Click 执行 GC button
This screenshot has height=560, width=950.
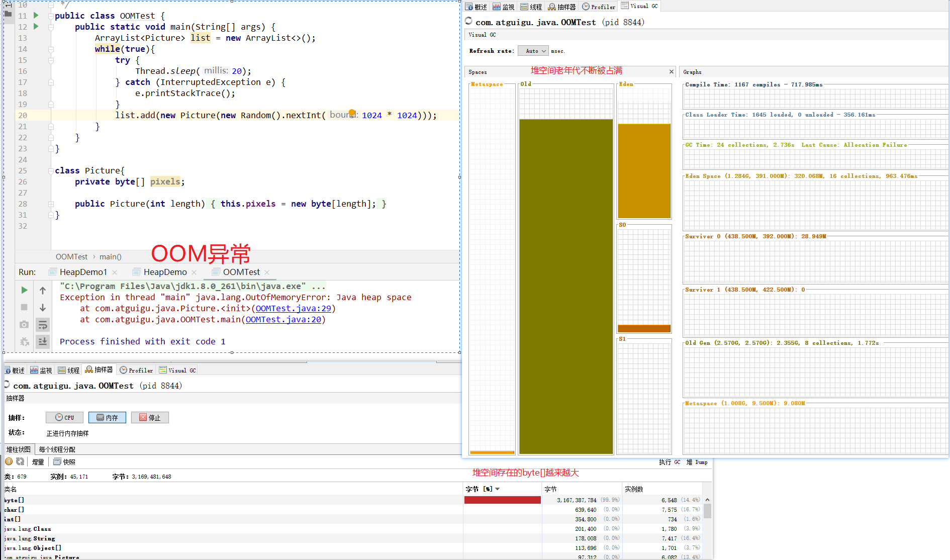(x=670, y=462)
